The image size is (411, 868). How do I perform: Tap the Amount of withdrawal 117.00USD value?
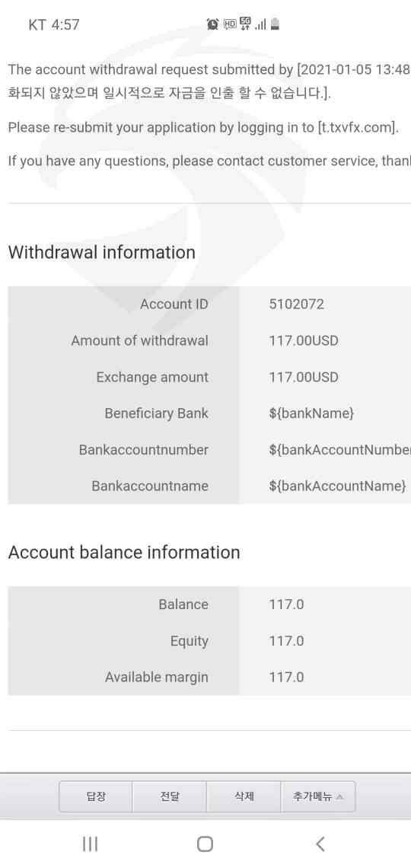point(303,340)
